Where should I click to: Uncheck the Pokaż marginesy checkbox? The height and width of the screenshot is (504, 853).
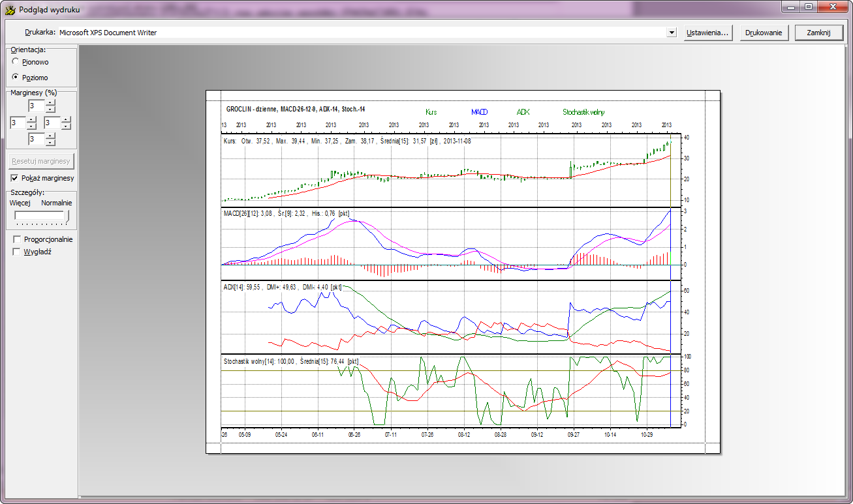[x=15, y=178]
